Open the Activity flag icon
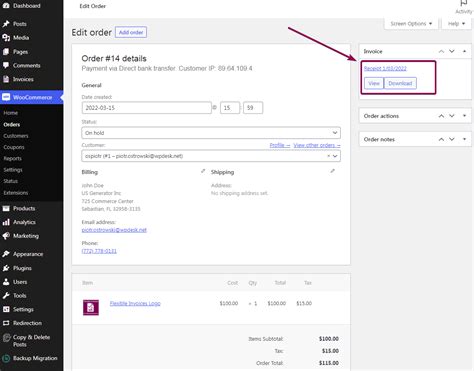This screenshot has height=371, width=474. (464, 3)
